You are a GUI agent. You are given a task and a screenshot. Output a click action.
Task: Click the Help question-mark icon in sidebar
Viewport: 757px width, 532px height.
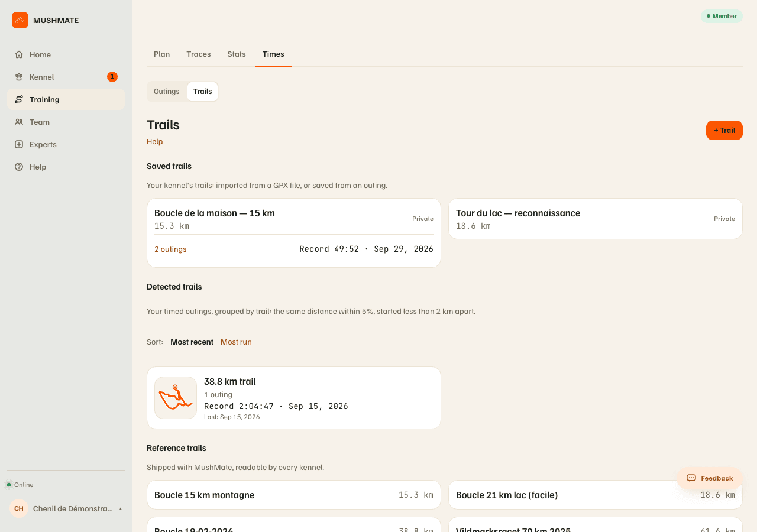19,167
